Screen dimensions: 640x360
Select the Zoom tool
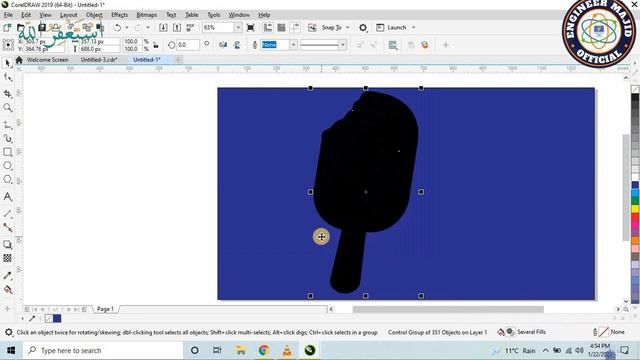tap(7, 107)
